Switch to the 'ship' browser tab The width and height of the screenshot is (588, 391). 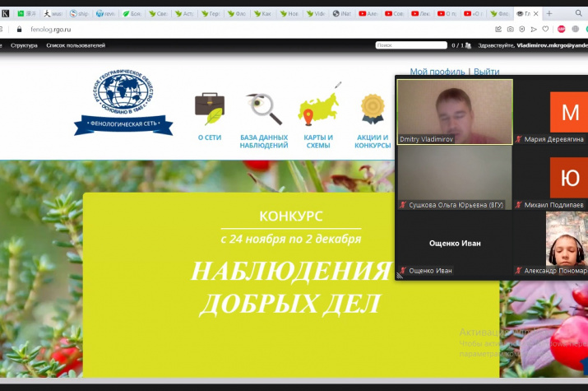(x=80, y=14)
